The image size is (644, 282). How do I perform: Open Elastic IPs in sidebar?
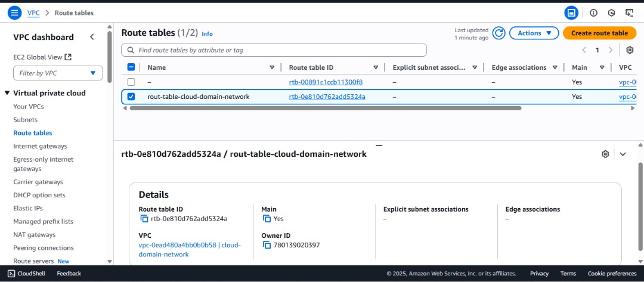point(28,208)
